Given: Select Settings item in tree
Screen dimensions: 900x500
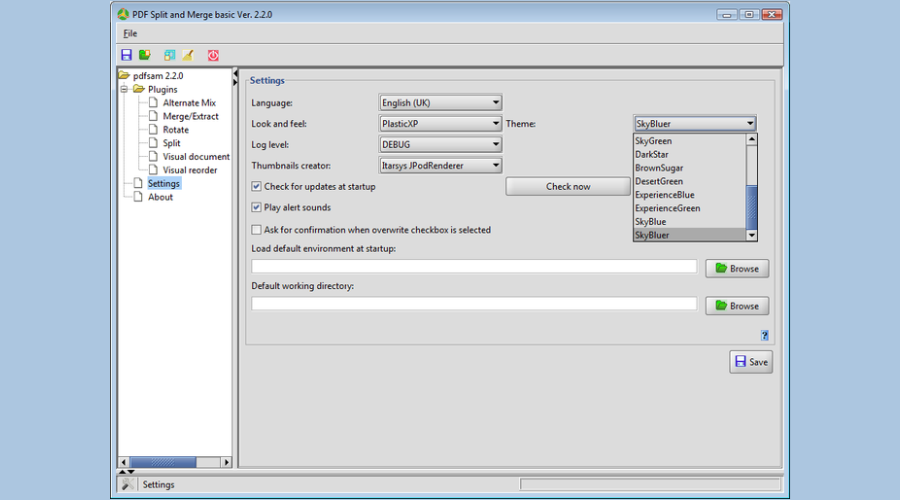Looking at the screenshot, I should pos(164,183).
